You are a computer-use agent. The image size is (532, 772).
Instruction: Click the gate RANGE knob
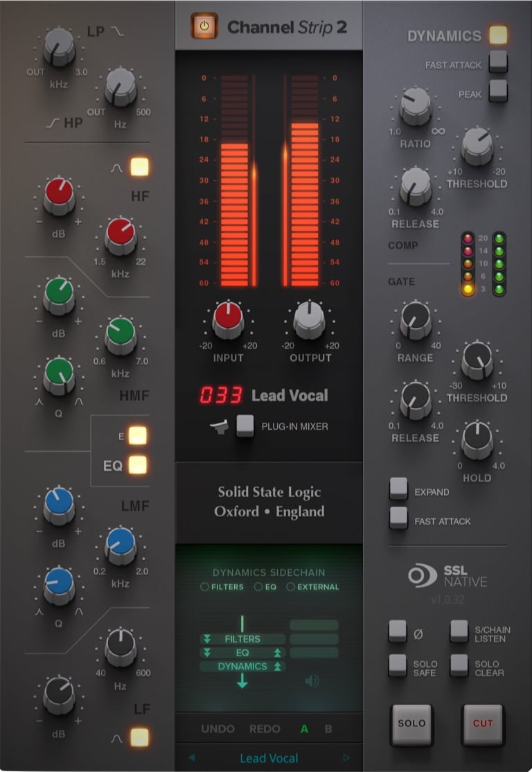416,321
